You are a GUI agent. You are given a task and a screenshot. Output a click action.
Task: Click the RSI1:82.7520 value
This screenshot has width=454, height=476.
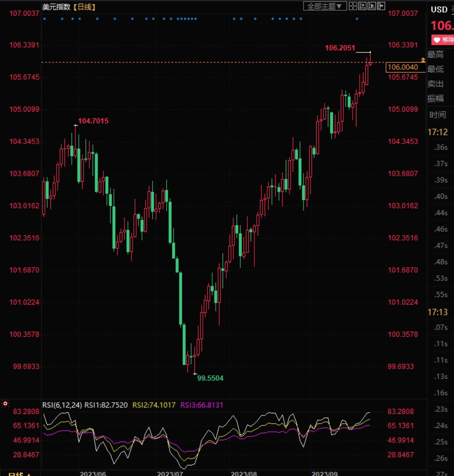[x=106, y=405]
